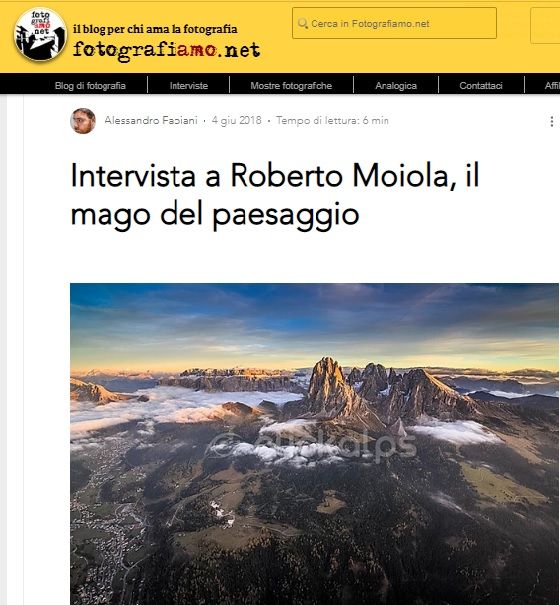Select the Analogica menu item
The width and height of the screenshot is (560, 605).
point(396,85)
